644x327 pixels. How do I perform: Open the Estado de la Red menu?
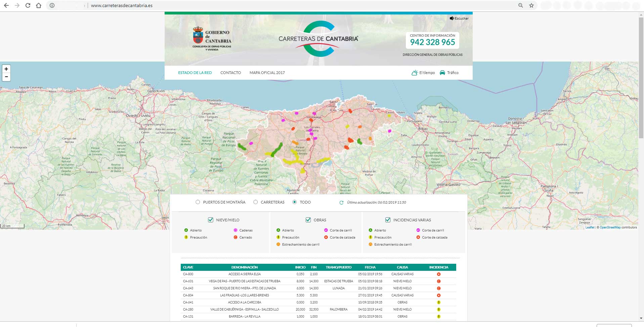coord(195,73)
